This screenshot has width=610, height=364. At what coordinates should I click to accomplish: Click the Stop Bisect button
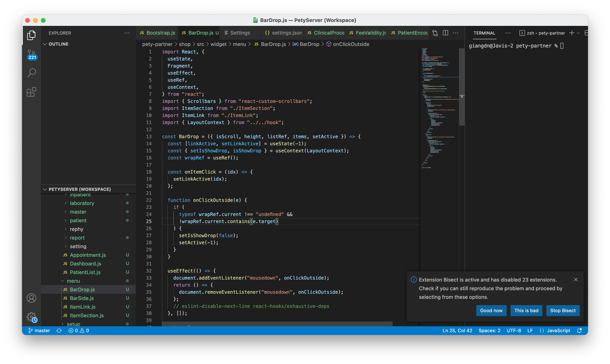point(563,310)
